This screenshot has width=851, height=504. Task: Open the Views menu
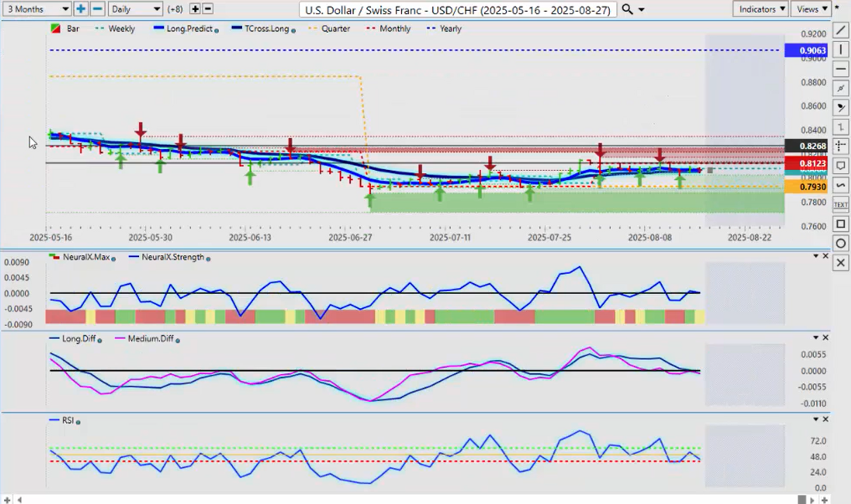[x=812, y=9]
